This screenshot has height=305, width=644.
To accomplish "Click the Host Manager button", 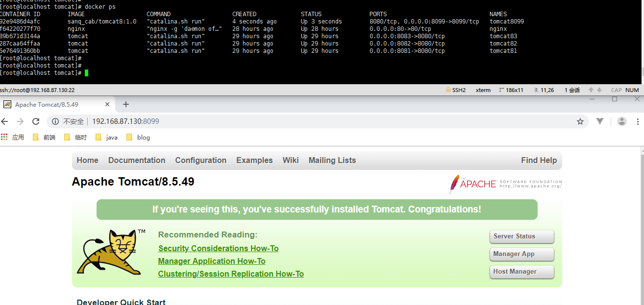I will tap(521, 272).
